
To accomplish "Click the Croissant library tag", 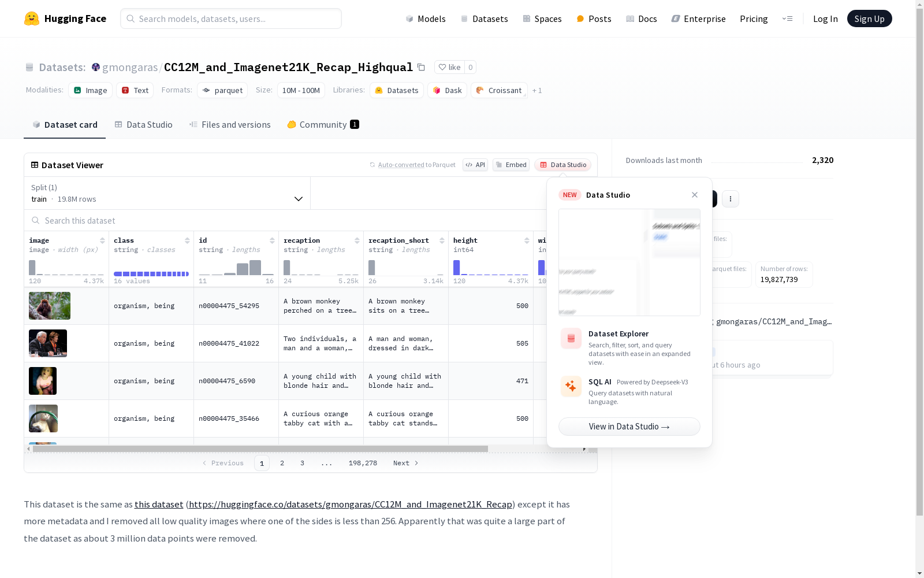I will 499,90.
